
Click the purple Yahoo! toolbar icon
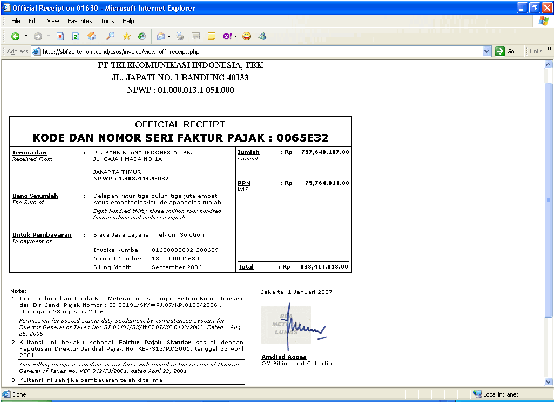point(227,36)
